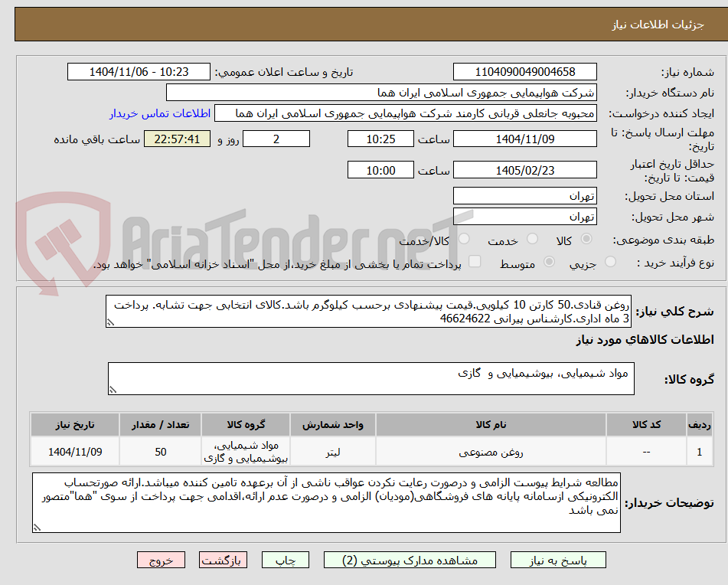
Task: Select the متوسط purchase process radio button
Action: [x=550, y=261]
